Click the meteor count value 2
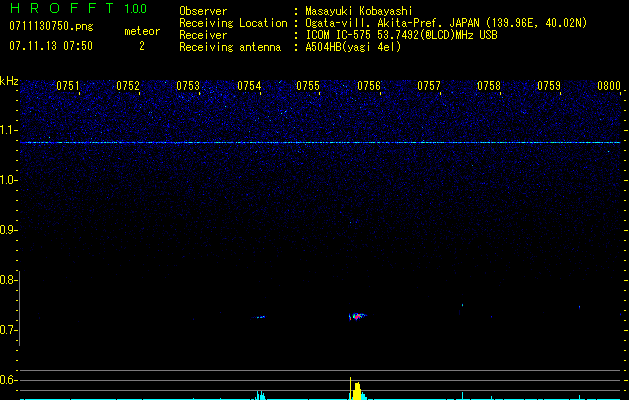Viewport: 629px width, 400px height. click(x=142, y=46)
